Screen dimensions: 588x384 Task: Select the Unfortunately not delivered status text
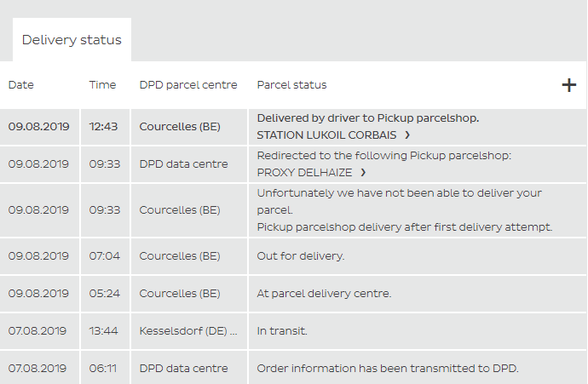pyautogui.click(x=400, y=201)
